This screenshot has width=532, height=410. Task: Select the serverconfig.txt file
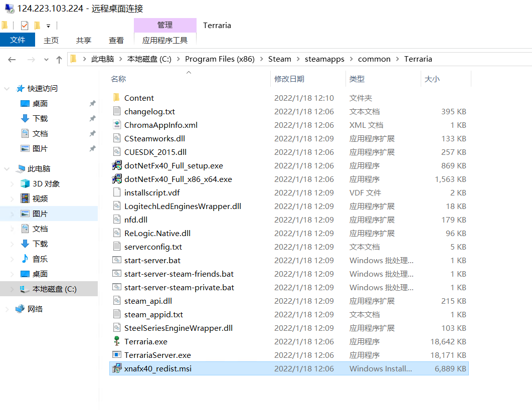289,247
